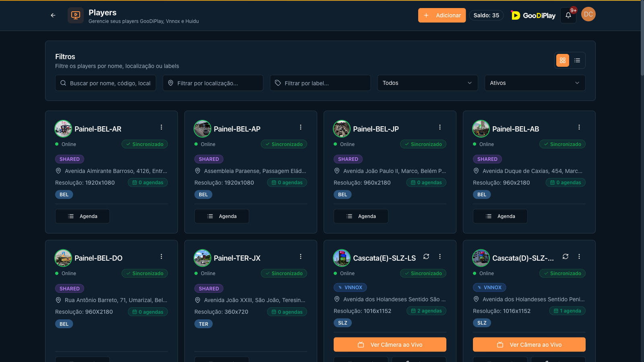Focus the filter by label field

tap(320, 83)
